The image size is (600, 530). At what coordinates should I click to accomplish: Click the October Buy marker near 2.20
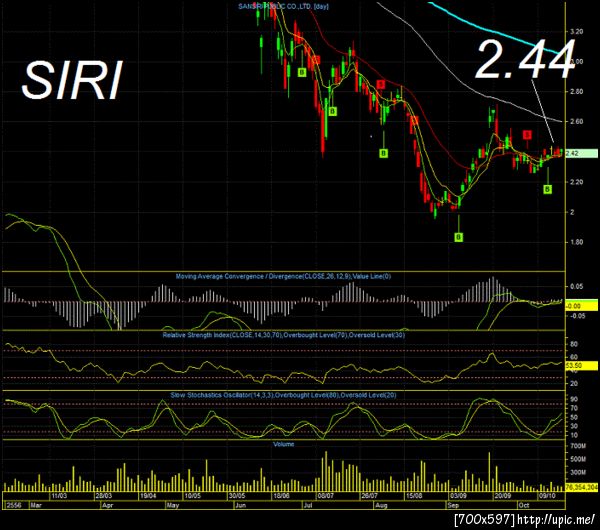548,189
